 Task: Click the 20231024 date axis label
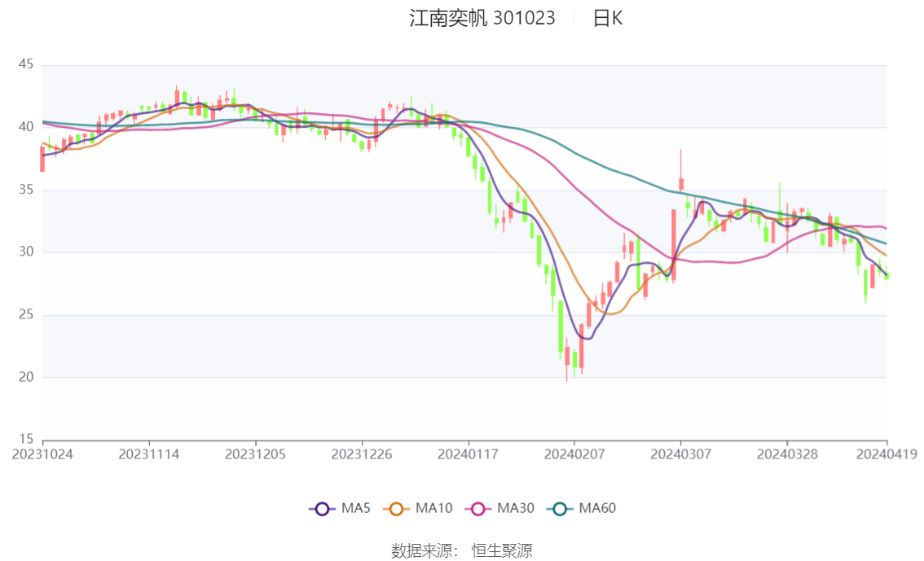coord(42,454)
